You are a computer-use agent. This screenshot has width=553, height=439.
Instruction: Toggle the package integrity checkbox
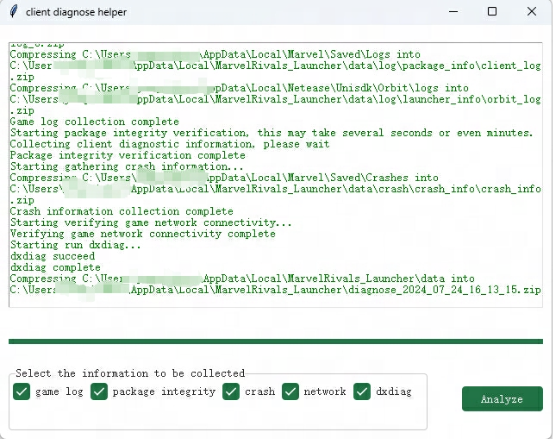(x=99, y=391)
